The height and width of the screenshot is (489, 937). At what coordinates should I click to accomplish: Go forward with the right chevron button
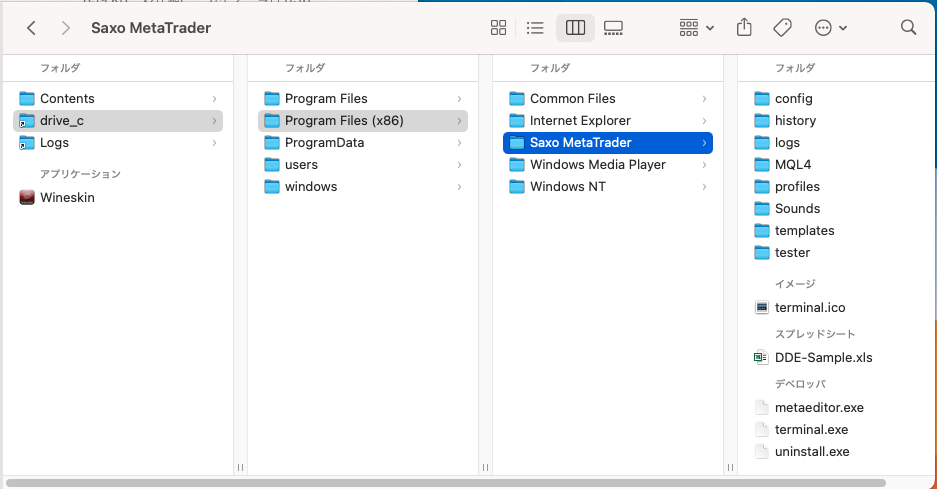[x=66, y=27]
